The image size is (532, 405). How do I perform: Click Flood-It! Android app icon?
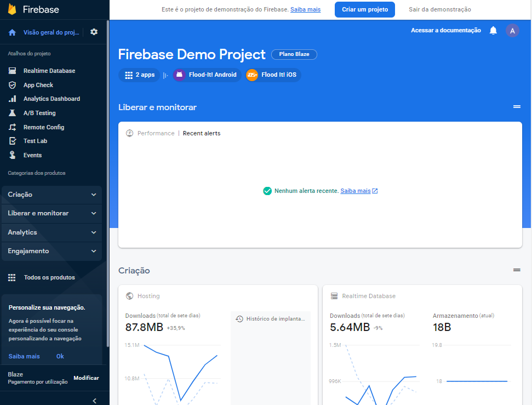point(179,75)
